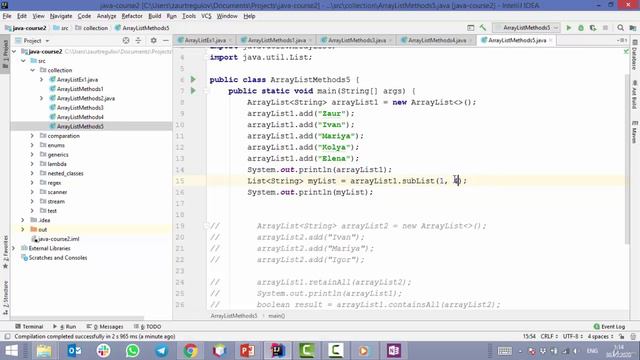Viewport: 640px width, 360px height.
Task: Locate current file with the crosshair icon
Action: pyautogui.click(x=126, y=40)
